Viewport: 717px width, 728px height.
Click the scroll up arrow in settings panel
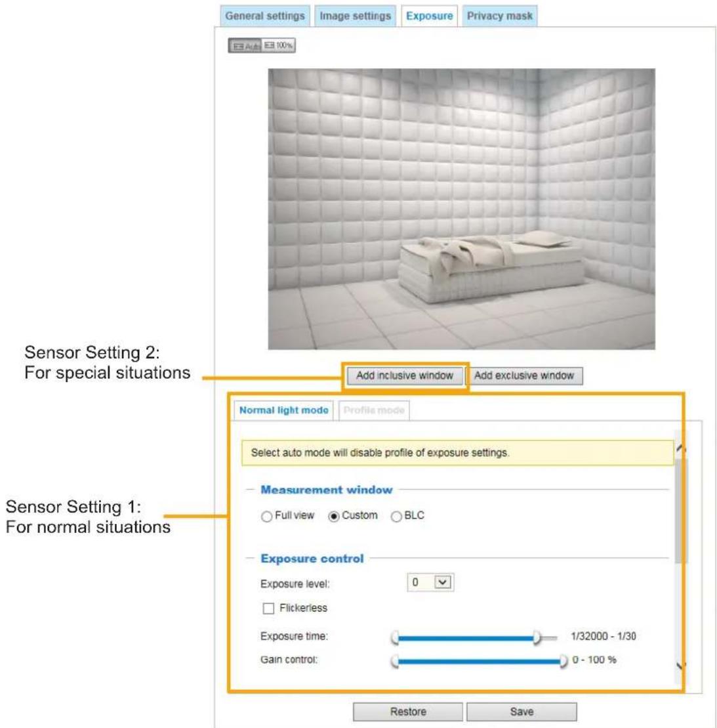(x=681, y=448)
